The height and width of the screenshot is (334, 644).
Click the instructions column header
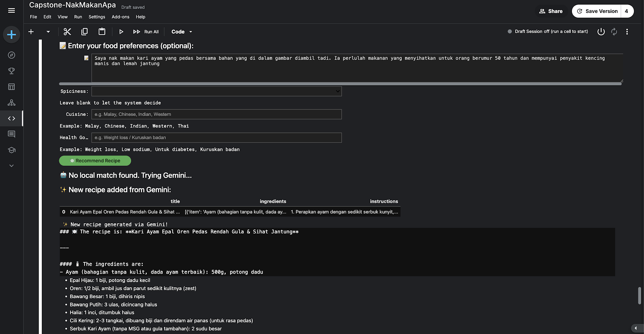point(384,201)
